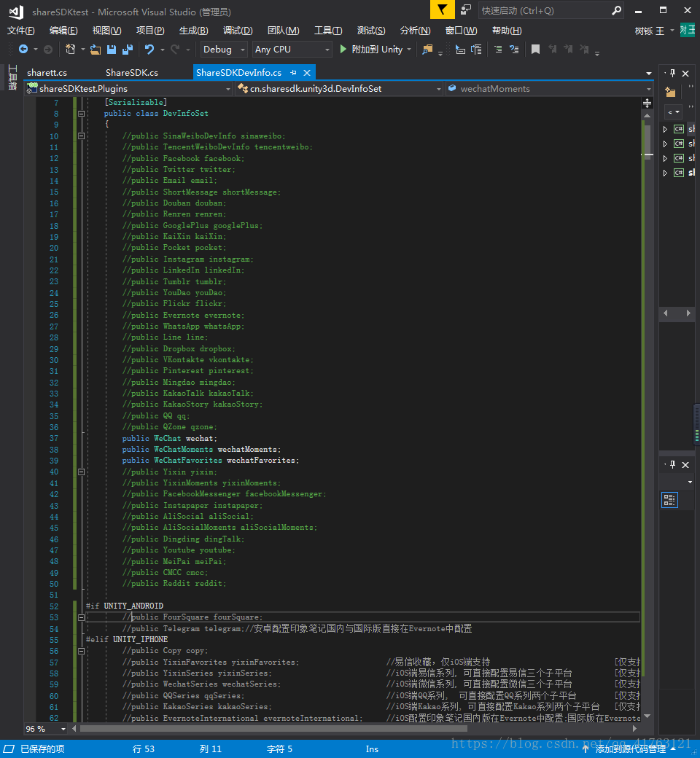Open the dropdown arrow beside Attach to Unity
This screenshot has width=700, height=758.
pos(409,50)
